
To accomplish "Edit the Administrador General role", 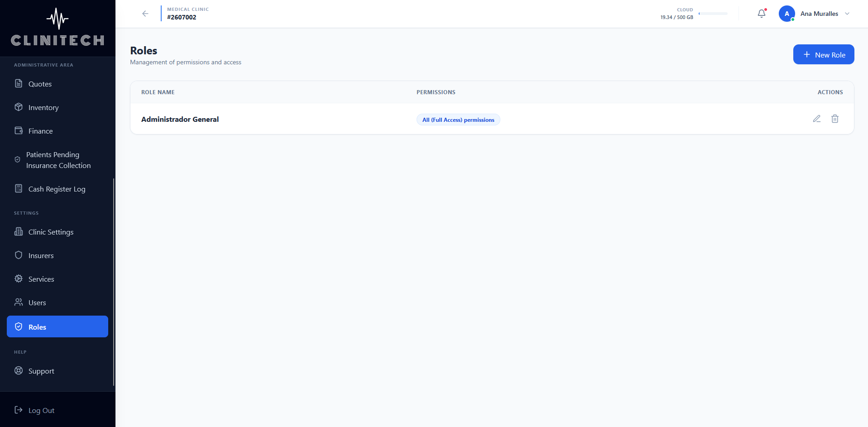I will 817,119.
